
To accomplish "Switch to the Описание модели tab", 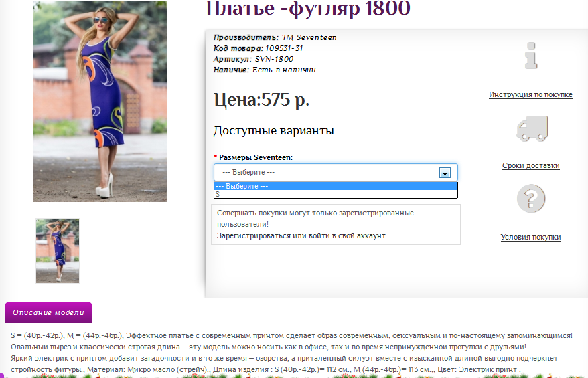I will (48, 312).
